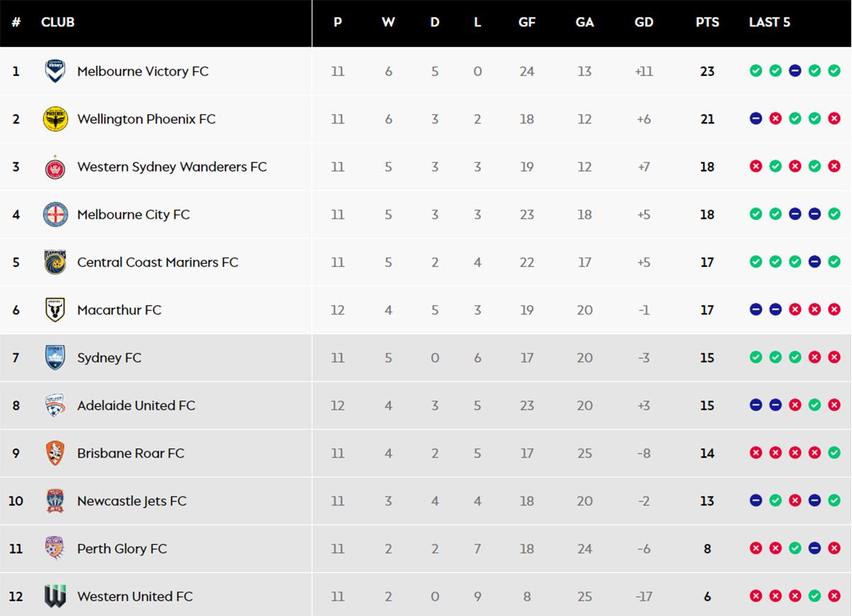Select the CLUB column header
The image size is (852, 616).
click(58, 22)
